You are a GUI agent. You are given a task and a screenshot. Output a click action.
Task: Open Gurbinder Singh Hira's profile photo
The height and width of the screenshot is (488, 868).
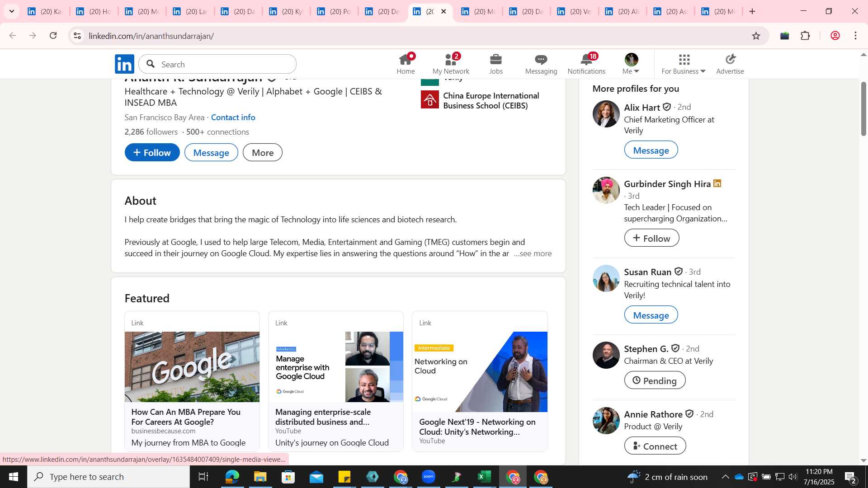coord(606,190)
